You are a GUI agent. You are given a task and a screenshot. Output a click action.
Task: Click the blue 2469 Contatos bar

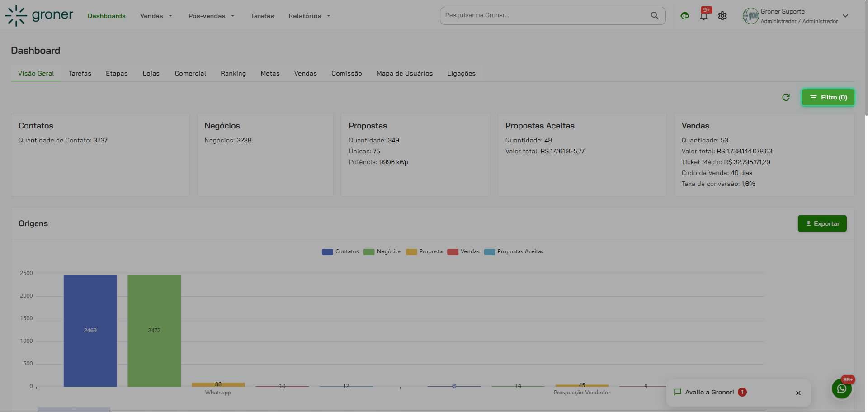click(x=90, y=331)
